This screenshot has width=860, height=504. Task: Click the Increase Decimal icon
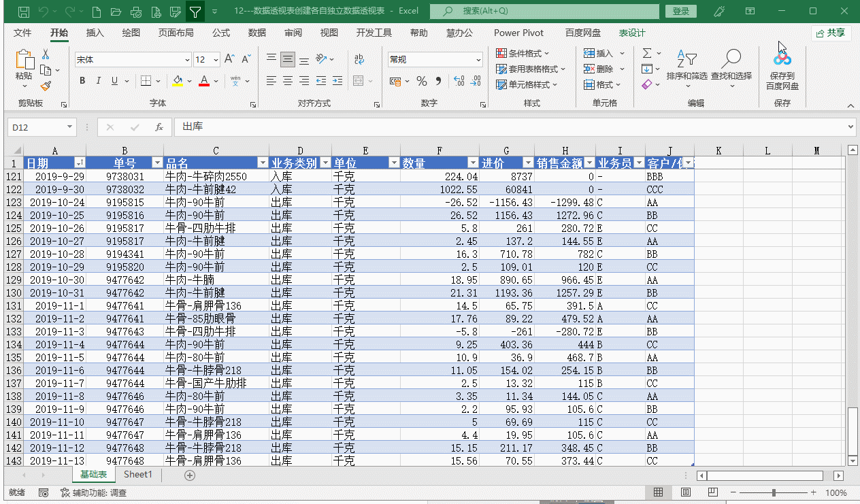point(459,81)
